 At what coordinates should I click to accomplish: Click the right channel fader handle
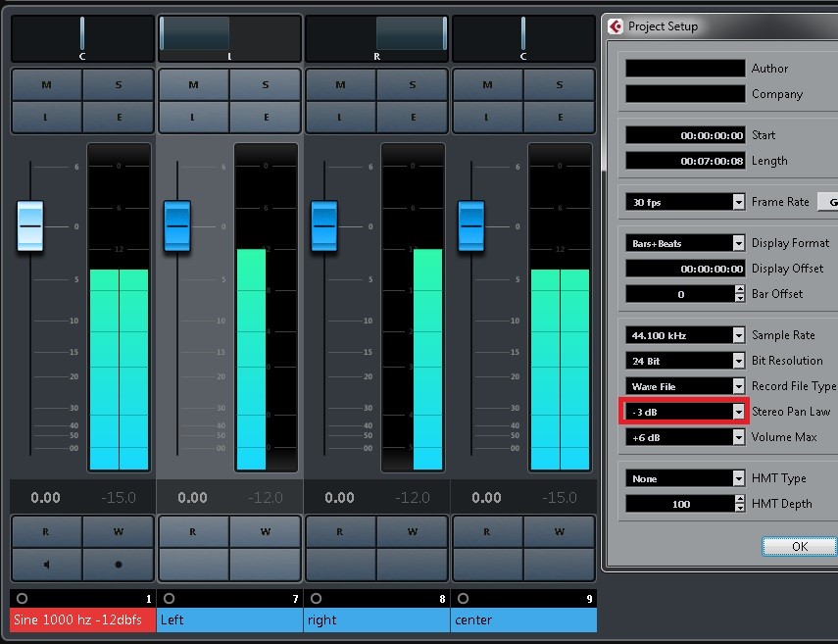click(x=323, y=226)
